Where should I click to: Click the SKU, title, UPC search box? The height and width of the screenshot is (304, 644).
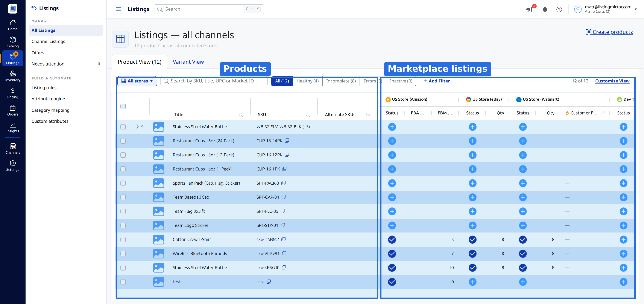pyautogui.click(x=214, y=81)
